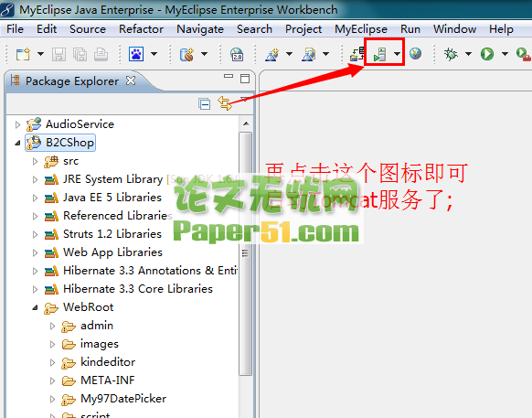Open the Search menu
This screenshot has width=532, height=418.
(254, 29)
